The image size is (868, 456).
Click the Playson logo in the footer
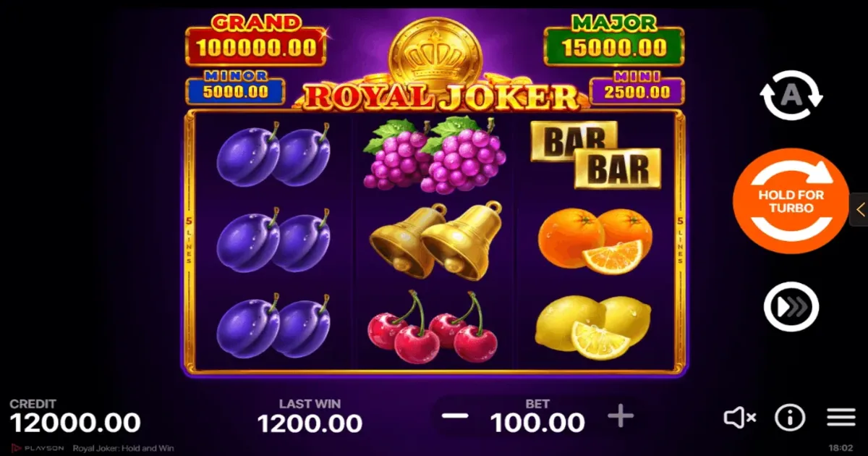[x=37, y=449]
